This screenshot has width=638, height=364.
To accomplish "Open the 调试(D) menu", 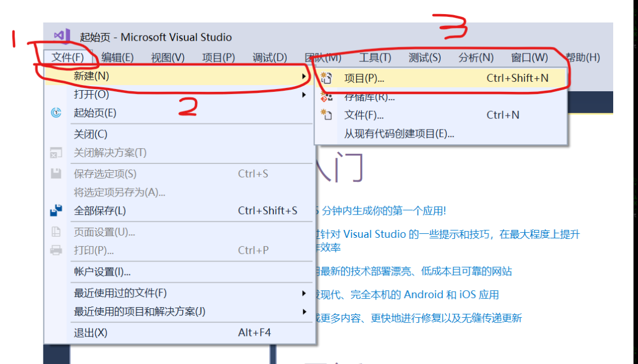I will pos(269,57).
